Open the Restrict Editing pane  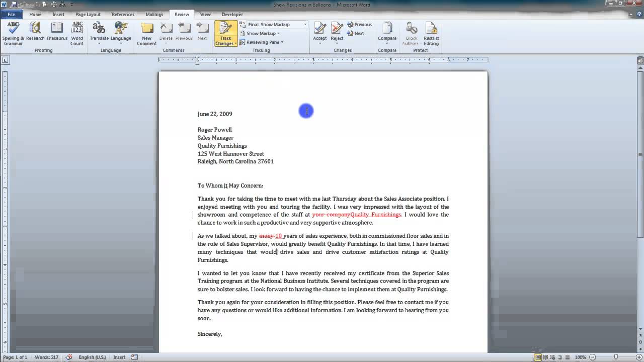431,34
